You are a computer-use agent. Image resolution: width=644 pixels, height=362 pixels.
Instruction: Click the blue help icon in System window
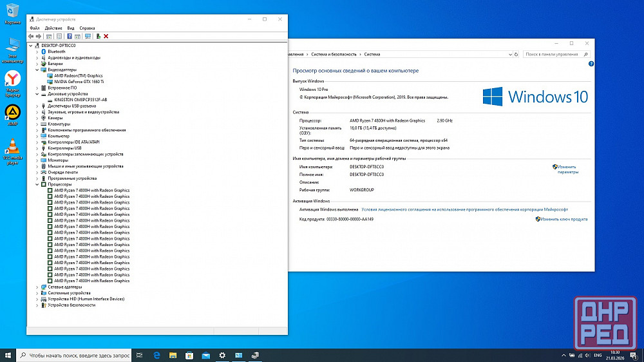click(591, 65)
